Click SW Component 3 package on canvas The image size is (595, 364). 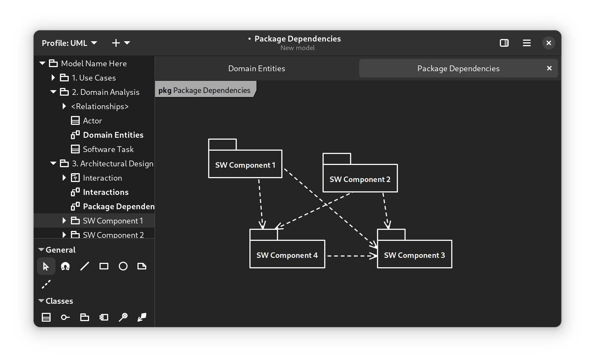(x=414, y=254)
